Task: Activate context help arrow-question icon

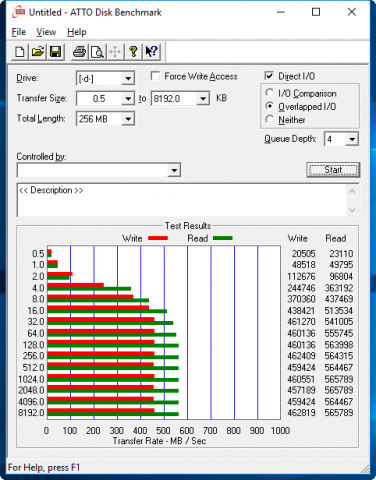Action: click(151, 52)
